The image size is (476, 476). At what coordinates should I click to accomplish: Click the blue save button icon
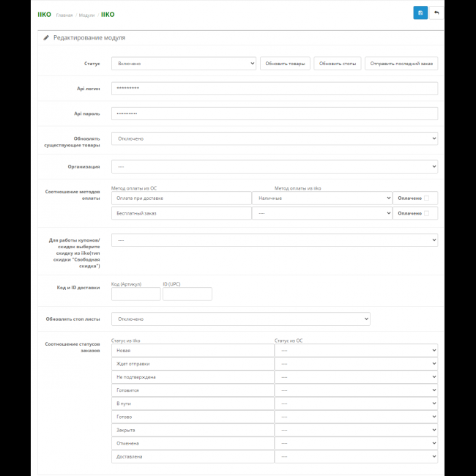(x=420, y=13)
